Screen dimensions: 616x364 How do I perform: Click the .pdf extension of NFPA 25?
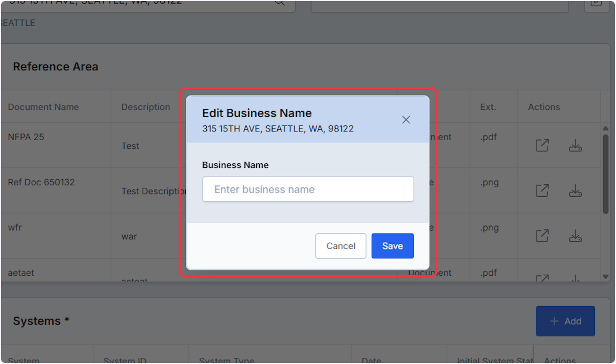point(489,137)
